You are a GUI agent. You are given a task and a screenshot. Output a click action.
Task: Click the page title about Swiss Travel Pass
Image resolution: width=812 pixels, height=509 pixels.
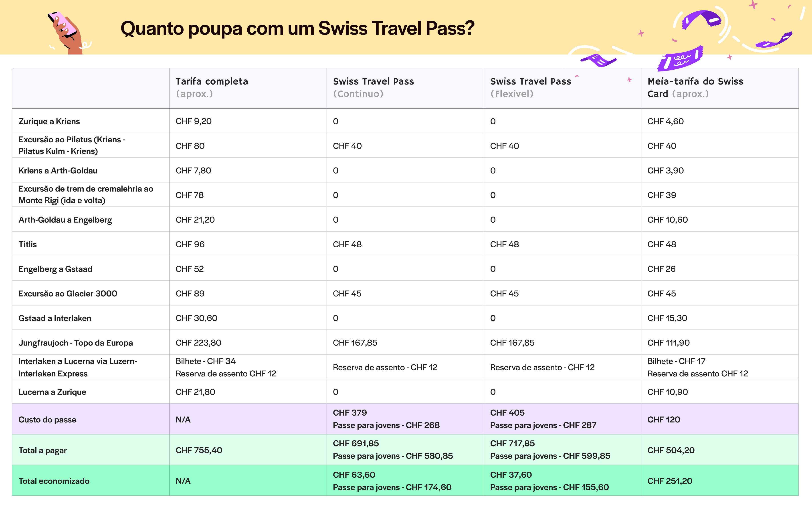point(297,28)
